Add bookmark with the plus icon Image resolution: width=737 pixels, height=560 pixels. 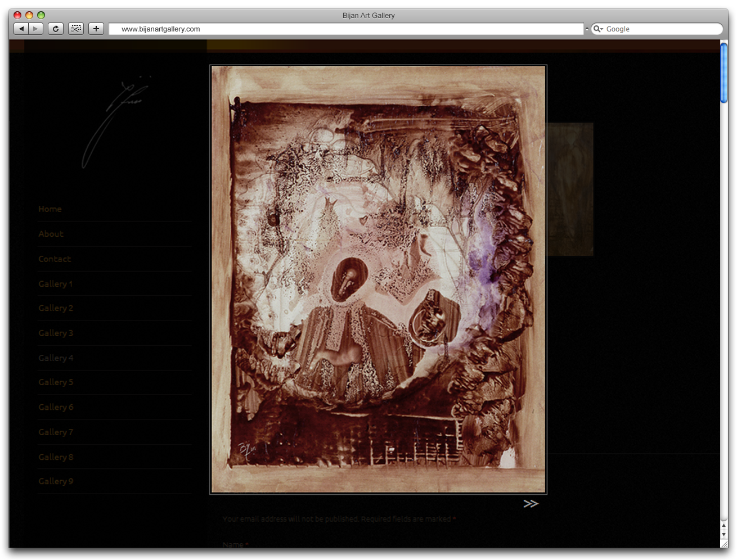tap(96, 29)
